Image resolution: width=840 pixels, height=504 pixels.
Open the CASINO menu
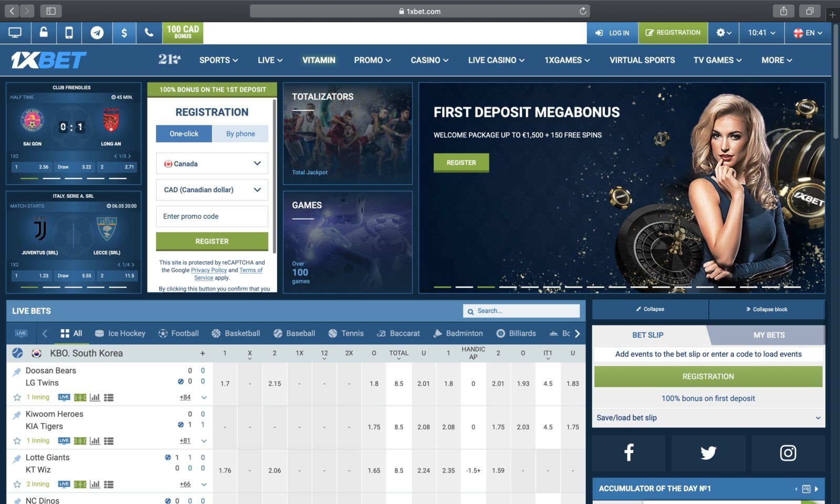428,60
